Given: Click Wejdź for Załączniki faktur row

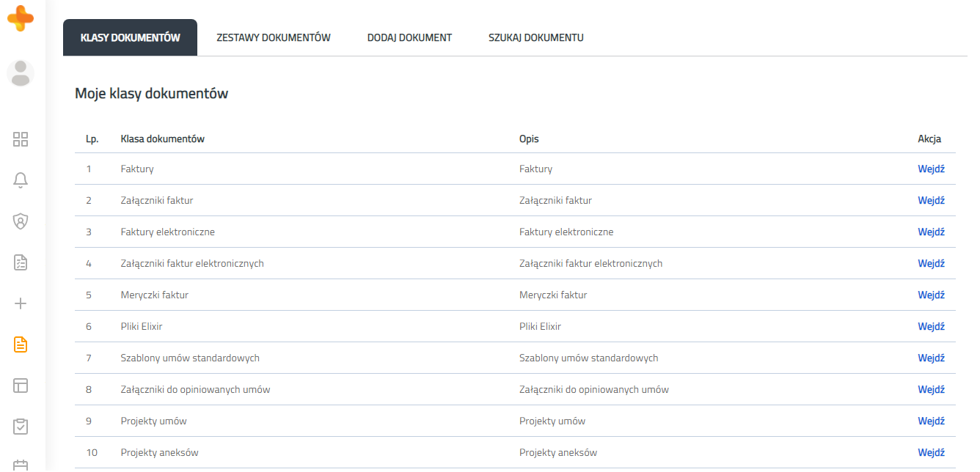Looking at the screenshot, I should 931,201.
